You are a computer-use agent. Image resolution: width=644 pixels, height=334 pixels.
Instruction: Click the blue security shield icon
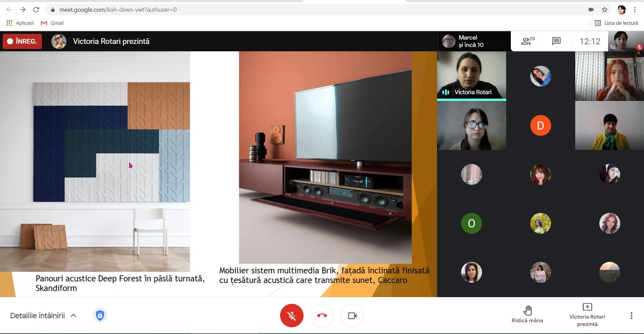pyautogui.click(x=100, y=316)
